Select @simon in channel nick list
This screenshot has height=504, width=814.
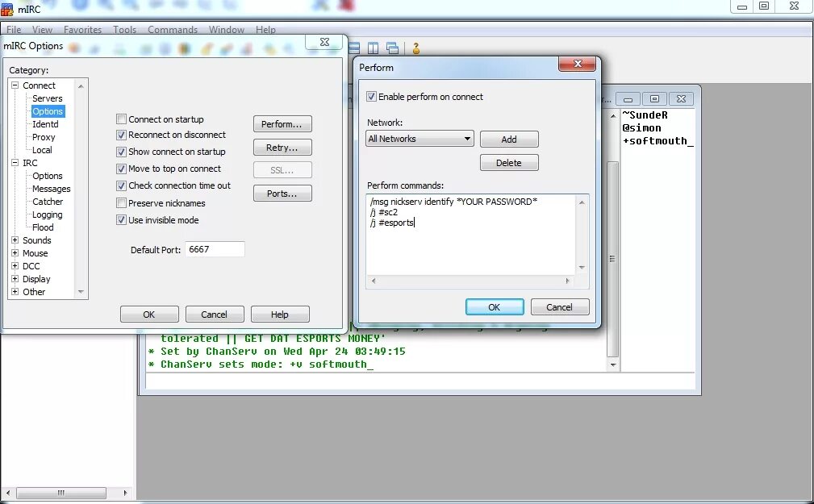point(641,128)
